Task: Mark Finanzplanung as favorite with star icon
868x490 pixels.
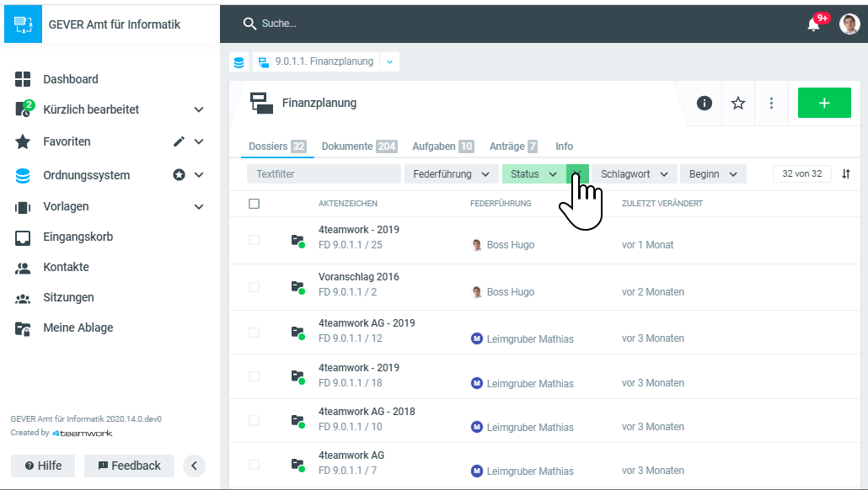Action: [738, 103]
